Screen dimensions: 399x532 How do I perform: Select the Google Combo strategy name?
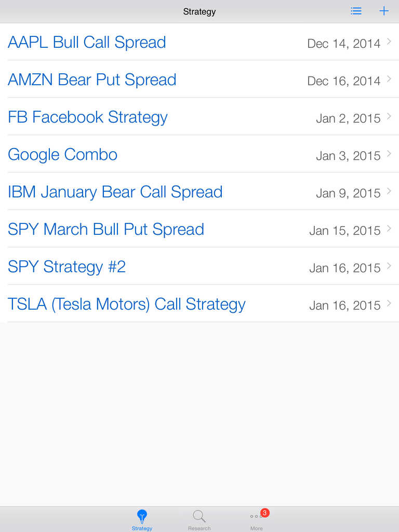62,154
